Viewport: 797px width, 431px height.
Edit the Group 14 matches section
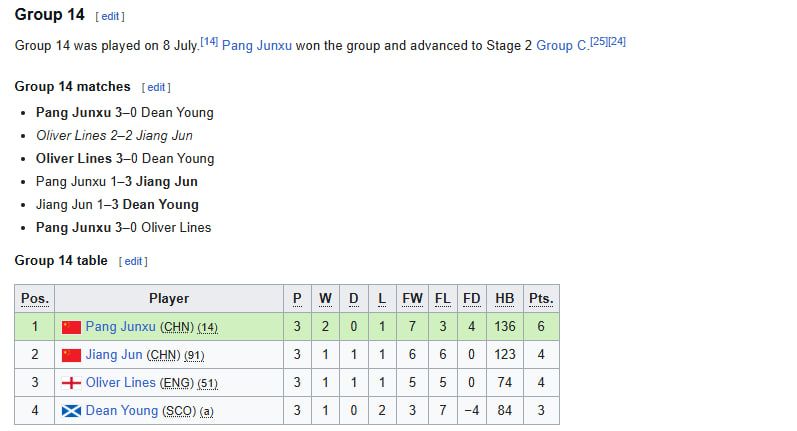point(156,87)
